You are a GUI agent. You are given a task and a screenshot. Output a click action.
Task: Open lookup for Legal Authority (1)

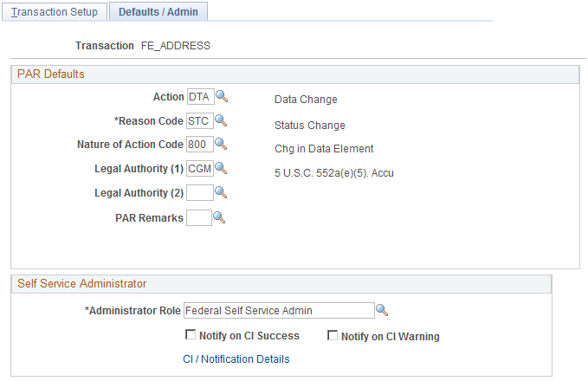coord(220,169)
